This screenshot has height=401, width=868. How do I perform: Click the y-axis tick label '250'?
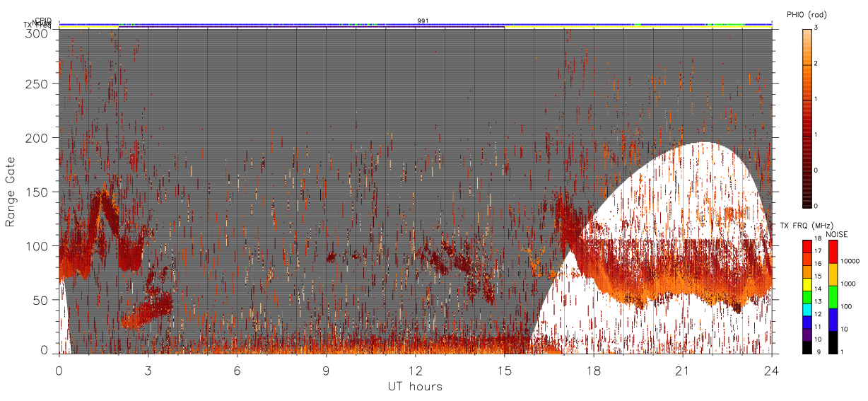point(37,83)
